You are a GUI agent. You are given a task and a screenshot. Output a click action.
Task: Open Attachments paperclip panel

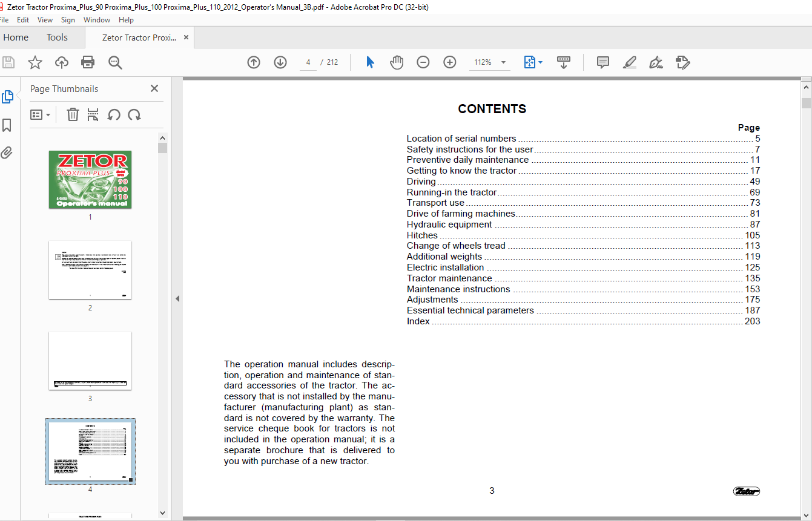click(7, 152)
